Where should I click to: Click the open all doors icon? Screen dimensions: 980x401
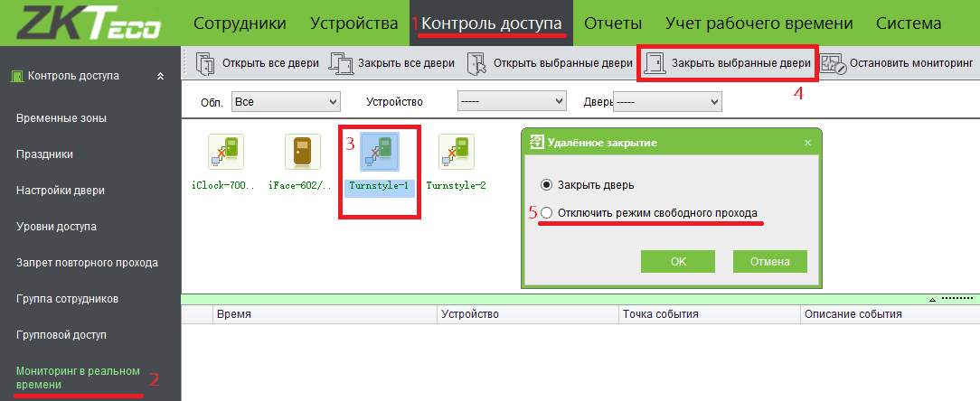coord(205,63)
